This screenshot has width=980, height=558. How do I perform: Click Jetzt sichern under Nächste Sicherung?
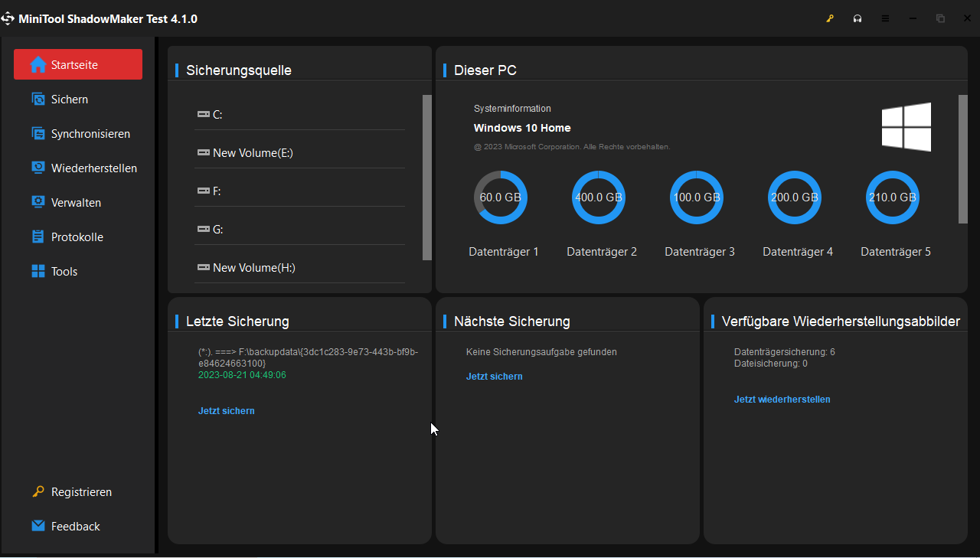[495, 377]
